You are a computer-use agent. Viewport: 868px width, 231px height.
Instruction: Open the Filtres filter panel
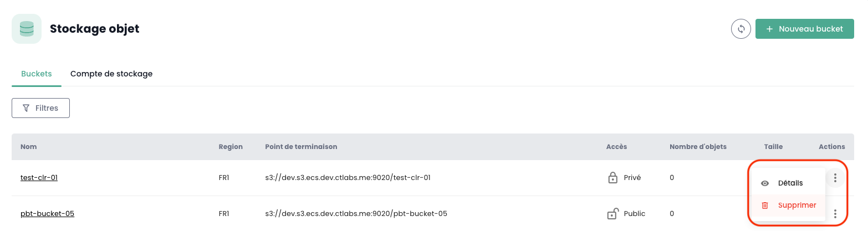40,108
